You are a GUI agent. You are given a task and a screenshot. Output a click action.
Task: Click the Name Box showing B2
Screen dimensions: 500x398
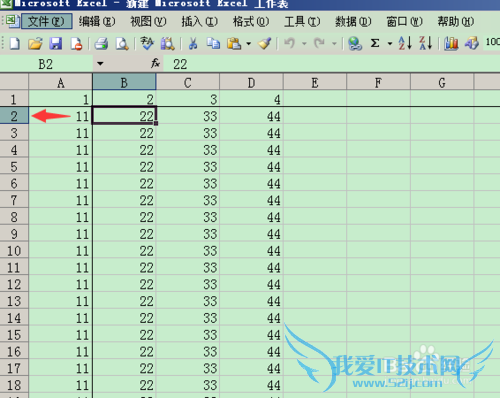click(x=46, y=64)
